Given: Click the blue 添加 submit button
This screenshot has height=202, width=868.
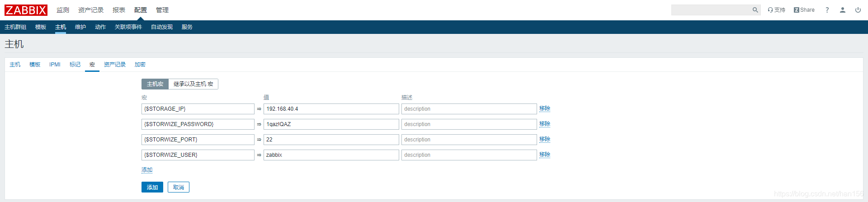Looking at the screenshot, I should pyautogui.click(x=152, y=187).
